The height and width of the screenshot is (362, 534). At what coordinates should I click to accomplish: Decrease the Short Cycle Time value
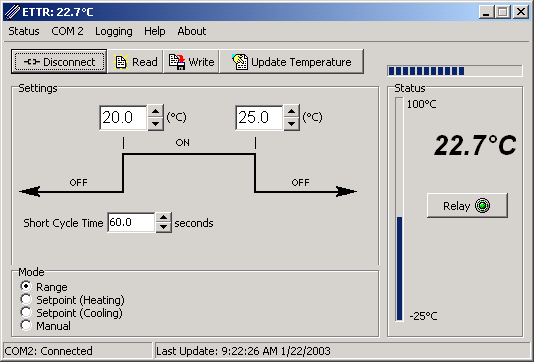coord(163,227)
